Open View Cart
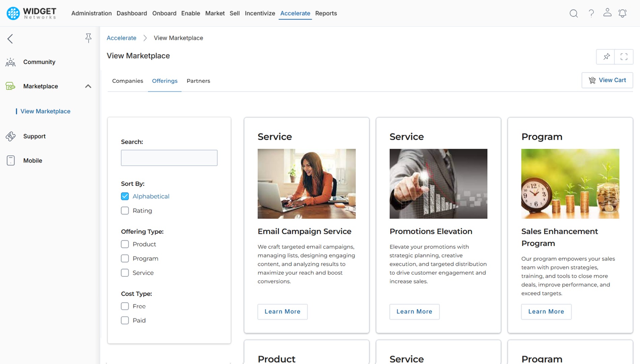Screen dimensions: 640x364 click(x=607, y=80)
